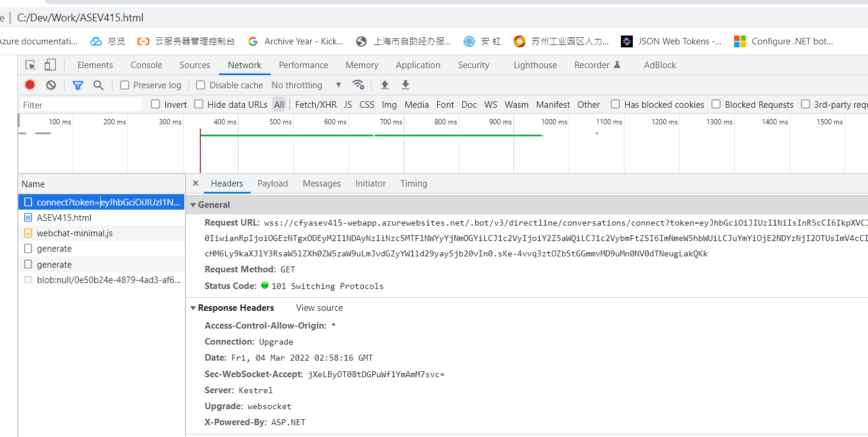Open network conditions settings
Screen dimensions: 868x437
358,85
